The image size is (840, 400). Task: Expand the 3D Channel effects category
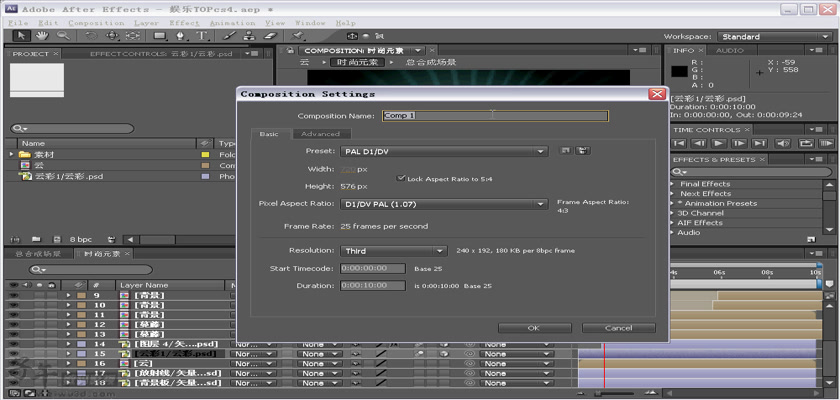point(672,213)
